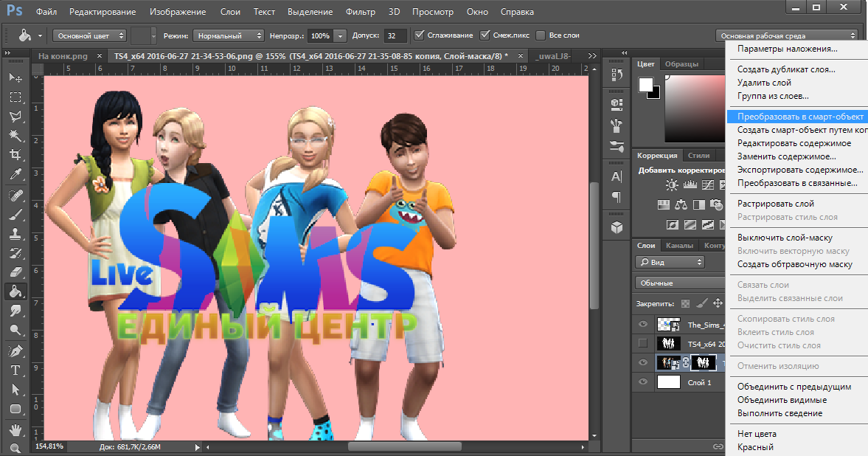Image resolution: width=868 pixels, height=456 pixels.
Task: Select the Clone Stamp tool
Action: tap(15, 234)
